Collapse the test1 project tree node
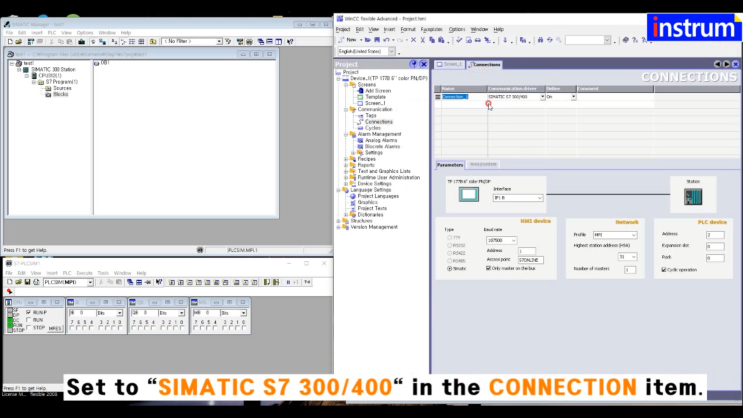 pos(12,63)
